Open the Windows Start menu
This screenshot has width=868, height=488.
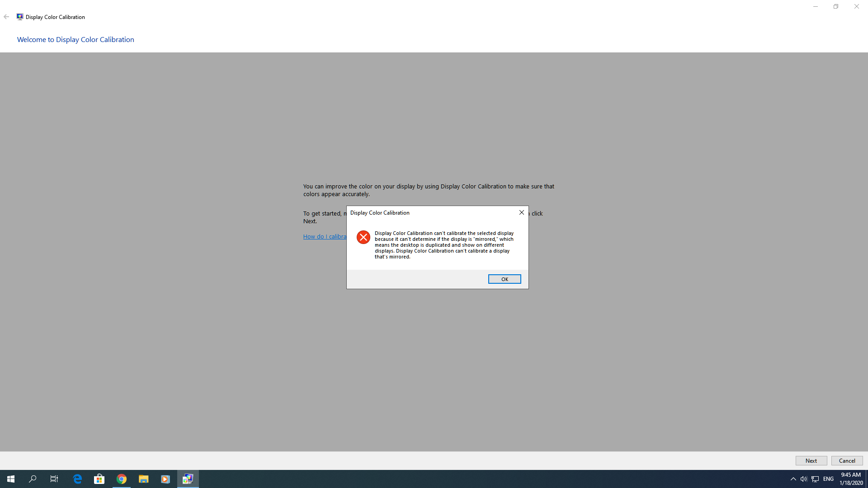(x=11, y=479)
